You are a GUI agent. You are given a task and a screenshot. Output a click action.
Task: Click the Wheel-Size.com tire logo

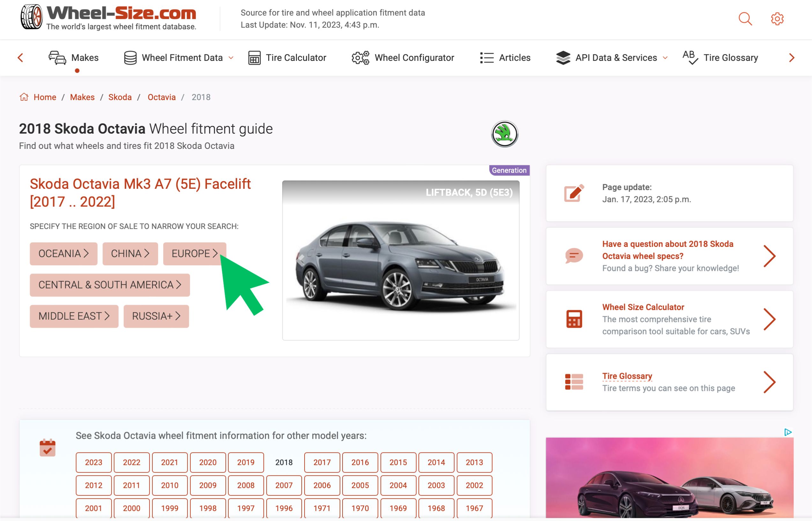[32, 17]
